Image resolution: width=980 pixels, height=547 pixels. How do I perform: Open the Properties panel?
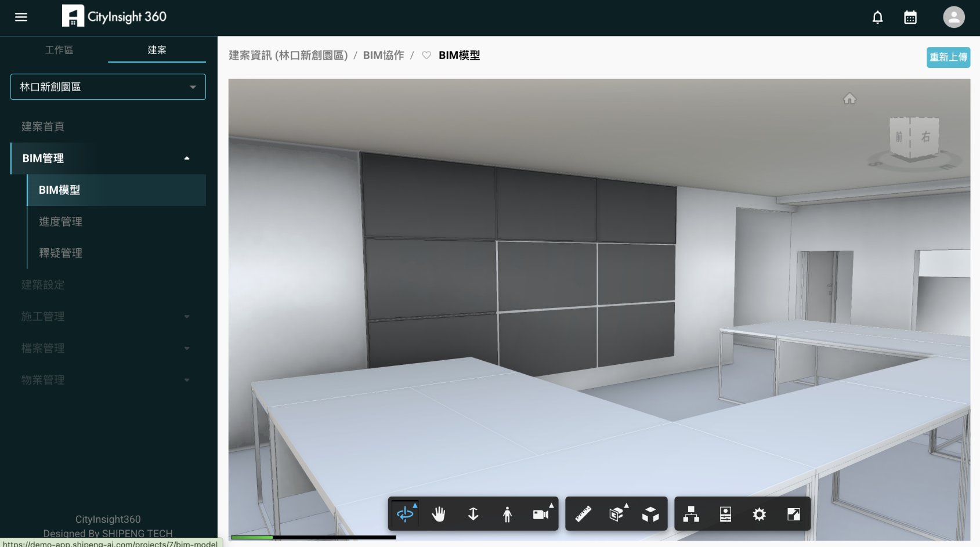(x=725, y=514)
